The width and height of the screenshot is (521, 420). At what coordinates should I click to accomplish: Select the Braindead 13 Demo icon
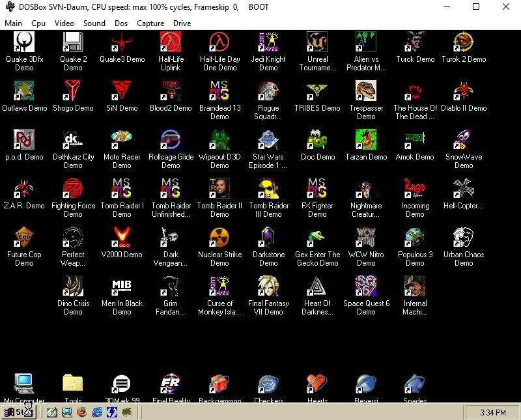coord(219,91)
